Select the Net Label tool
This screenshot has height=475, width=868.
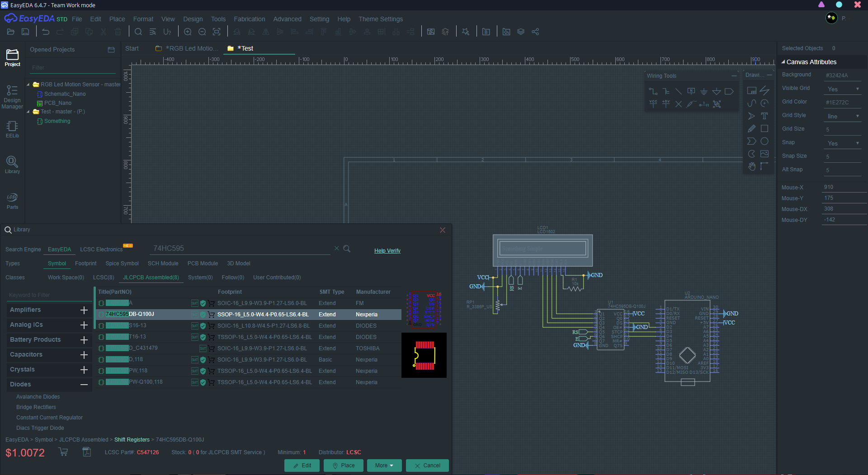click(x=691, y=91)
